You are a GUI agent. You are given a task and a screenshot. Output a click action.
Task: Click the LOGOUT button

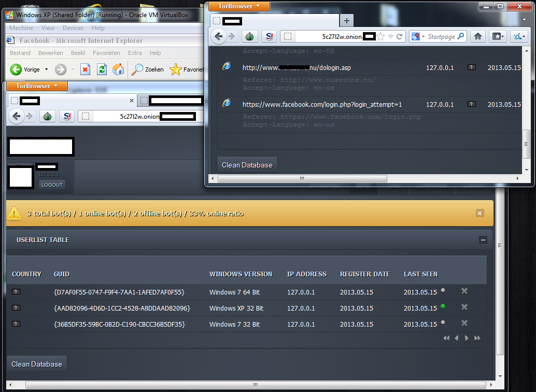(52, 185)
